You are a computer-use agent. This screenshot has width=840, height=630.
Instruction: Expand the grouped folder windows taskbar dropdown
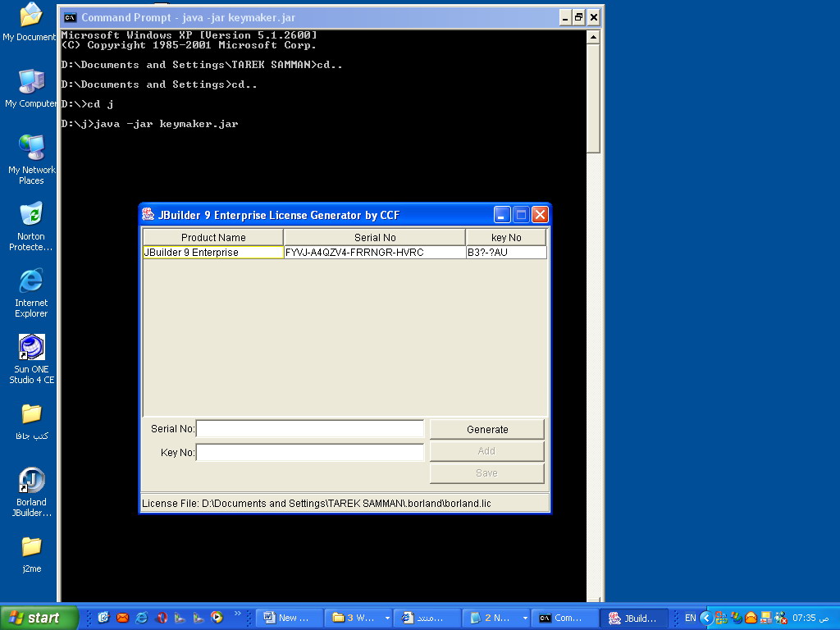pyautogui.click(x=387, y=619)
